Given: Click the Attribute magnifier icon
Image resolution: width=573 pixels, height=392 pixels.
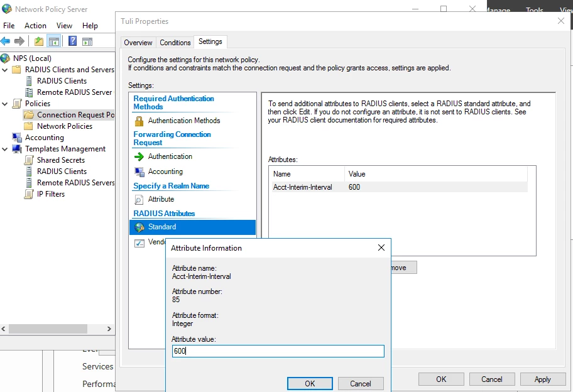Looking at the screenshot, I should tap(139, 200).
